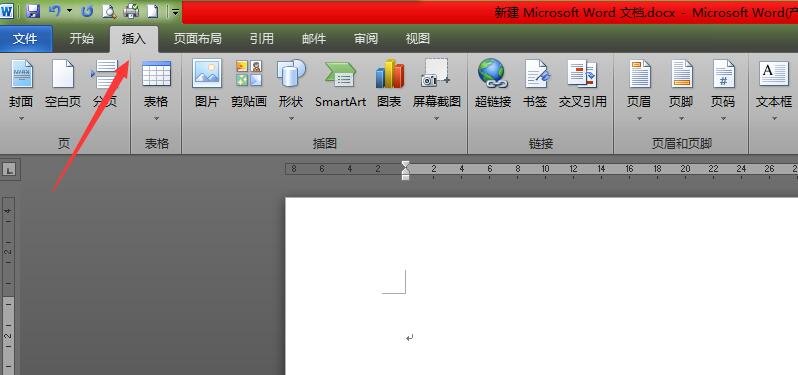The height and width of the screenshot is (375, 798).
Task: Click the Undo icon in quick access toolbar
Action: tap(54, 11)
